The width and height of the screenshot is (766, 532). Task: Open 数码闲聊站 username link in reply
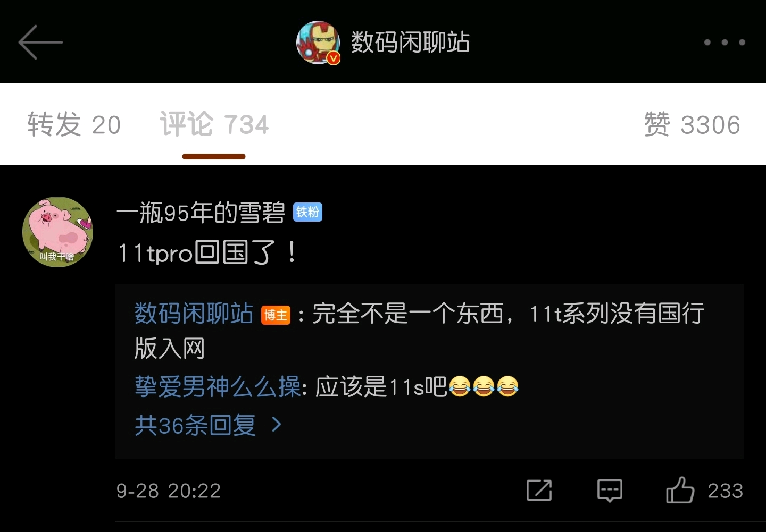tap(194, 314)
